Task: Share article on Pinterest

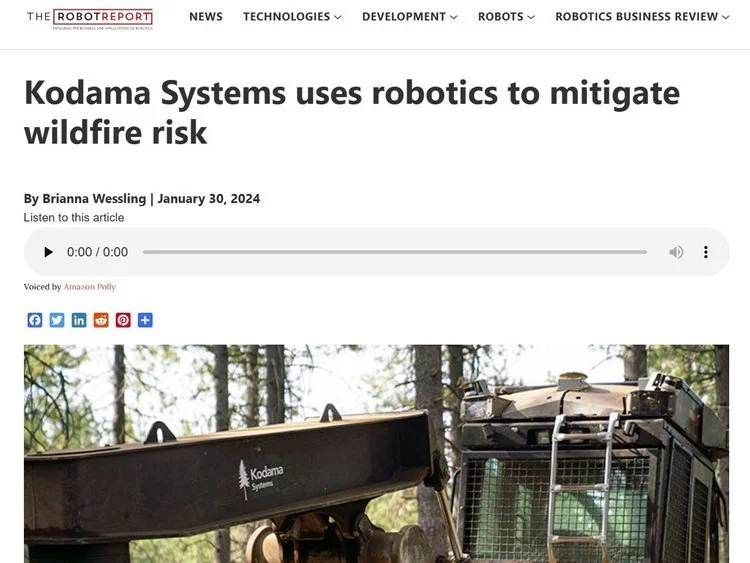Action: pos(123,320)
